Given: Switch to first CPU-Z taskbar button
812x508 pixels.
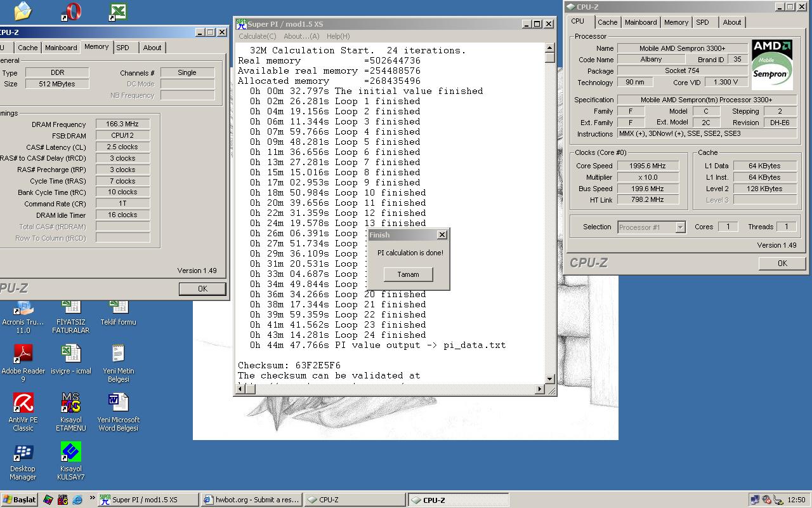Looking at the screenshot, I should 354,500.
